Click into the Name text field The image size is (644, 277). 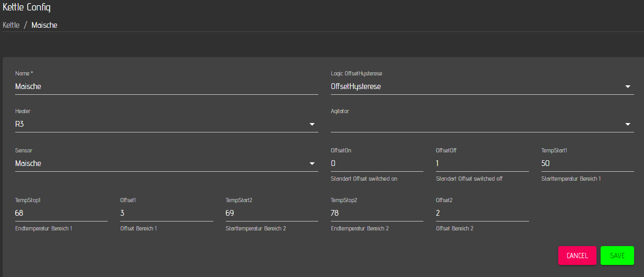tap(166, 87)
